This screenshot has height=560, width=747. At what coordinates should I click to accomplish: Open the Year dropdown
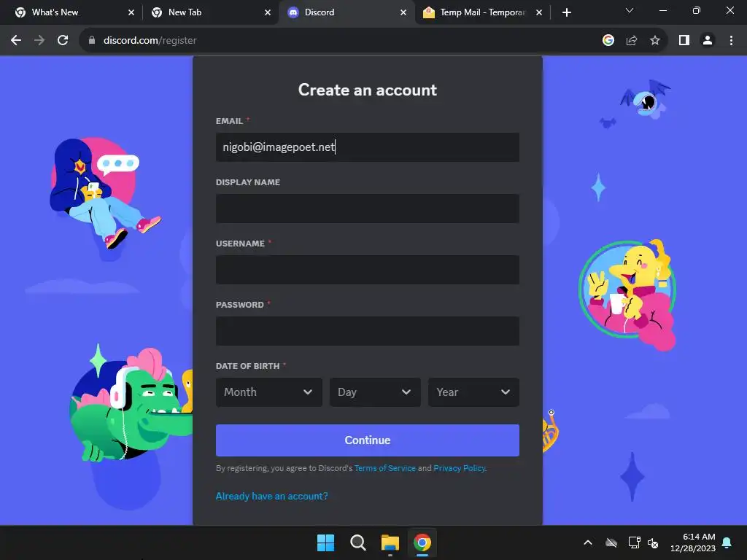tap(473, 392)
